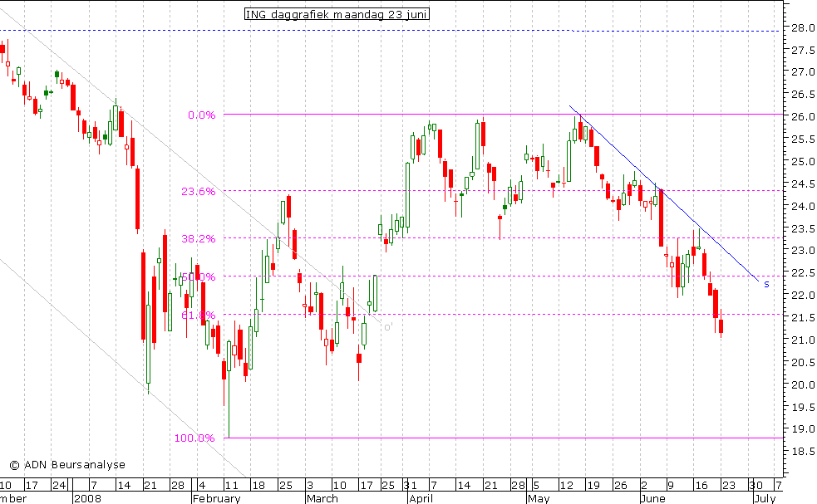Click the '25.0' price axis value
Viewport: 817px width, 504px height.
tap(803, 161)
